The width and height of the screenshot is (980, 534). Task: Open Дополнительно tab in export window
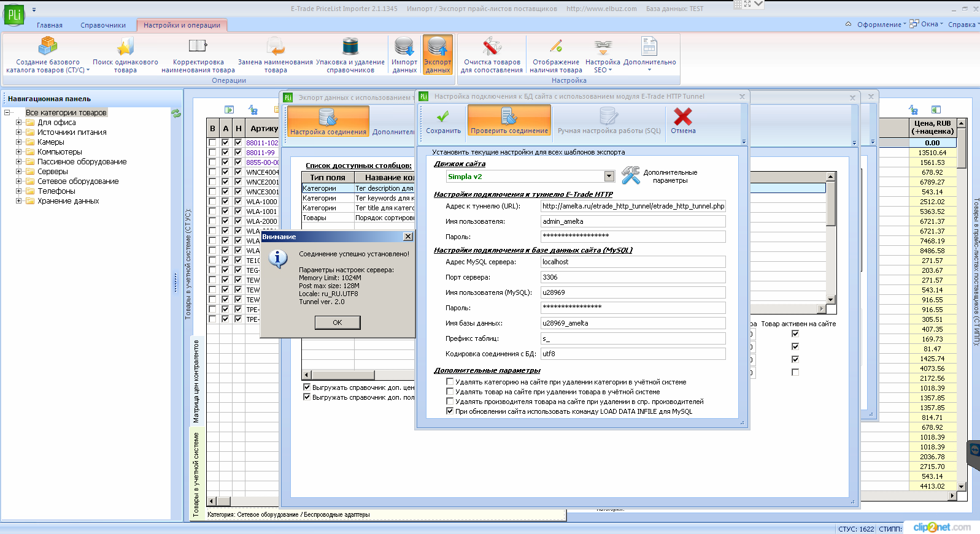click(x=393, y=132)
